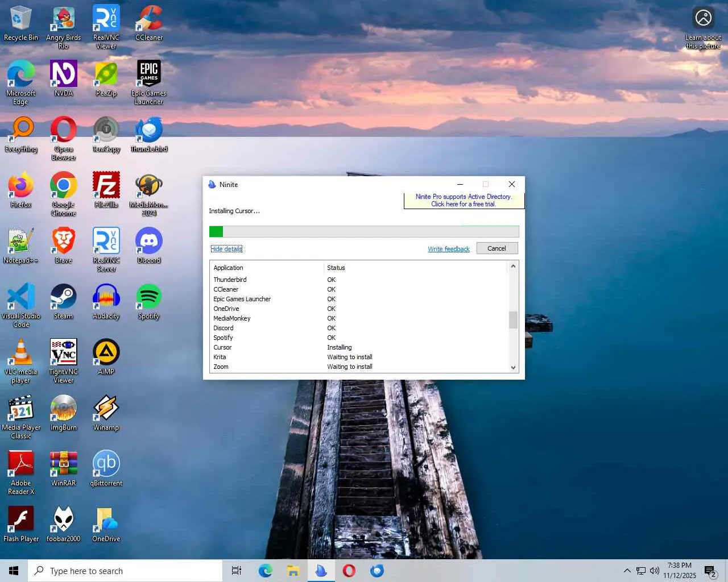Select TightVNC Viewer desktop icon

tap(64, 361)
